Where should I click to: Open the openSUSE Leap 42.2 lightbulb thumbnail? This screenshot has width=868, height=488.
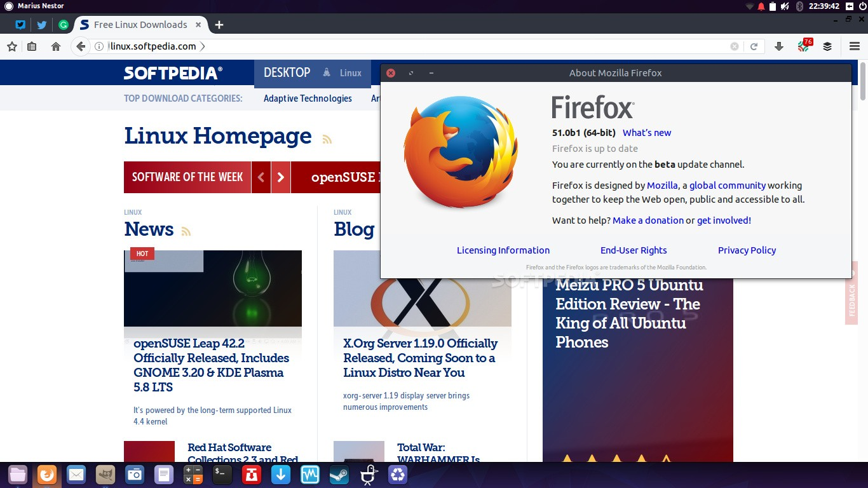point(213,288)
